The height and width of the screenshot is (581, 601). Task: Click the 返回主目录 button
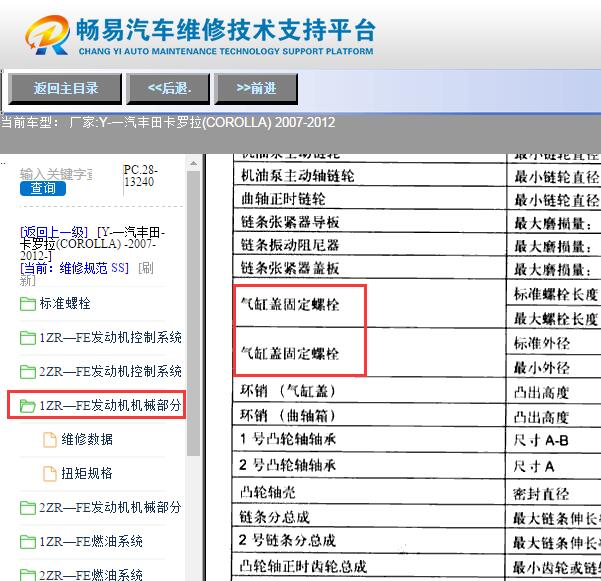[65, 89]
